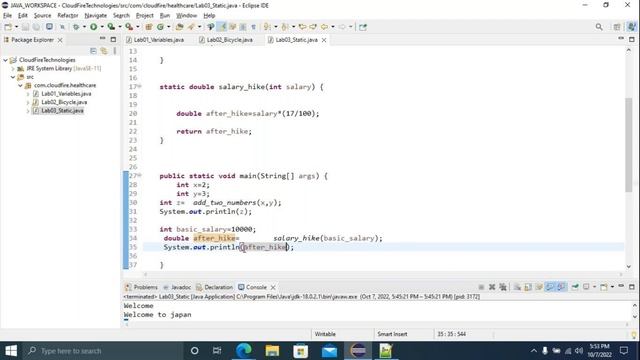640x360 pixels.
Task: Click the editor scrollbar down arrow
Action: tap(628, 267)
